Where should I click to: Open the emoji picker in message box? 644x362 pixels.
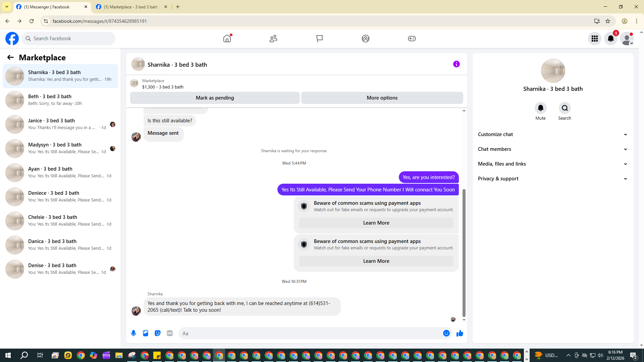pyautogui.click(x=446, y=333)
